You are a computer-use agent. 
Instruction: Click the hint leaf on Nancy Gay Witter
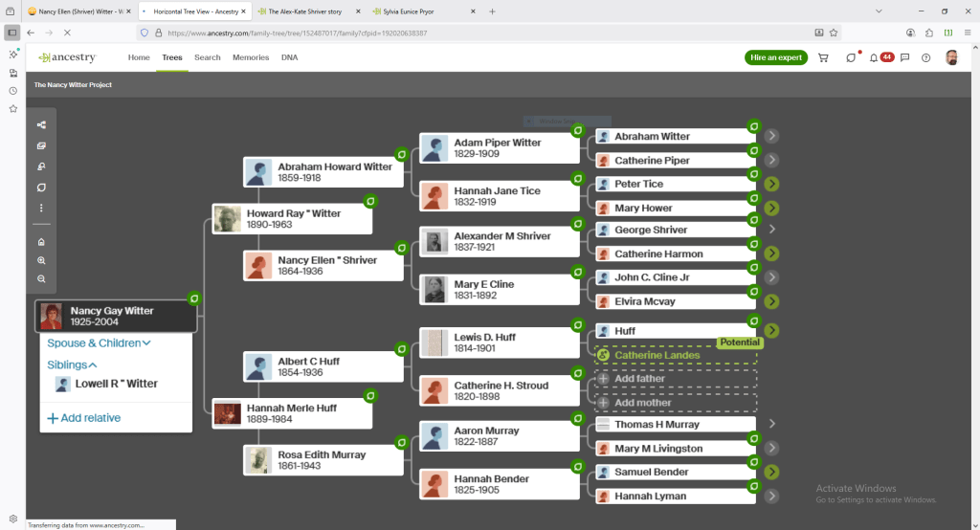pos(194,299)
